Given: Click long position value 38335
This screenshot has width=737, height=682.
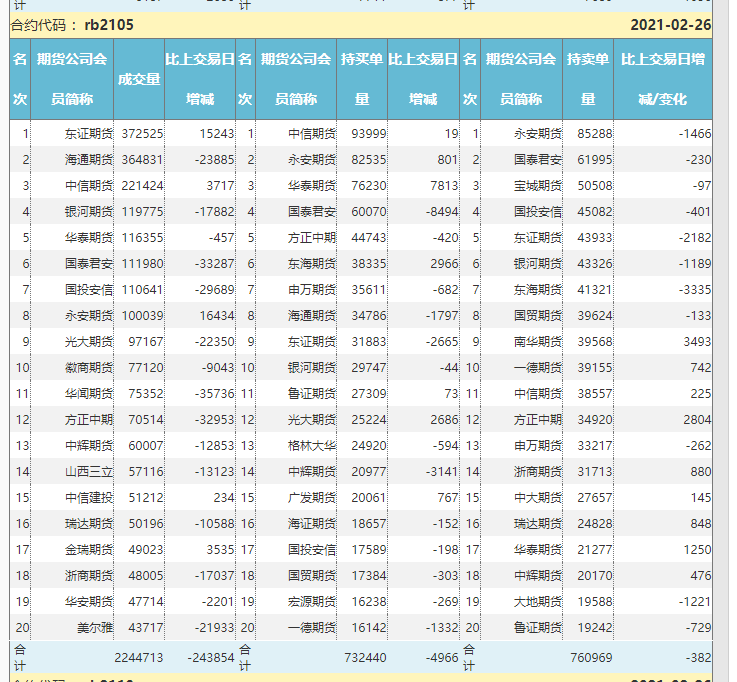Looking at the screenshot, I should 369,264.
